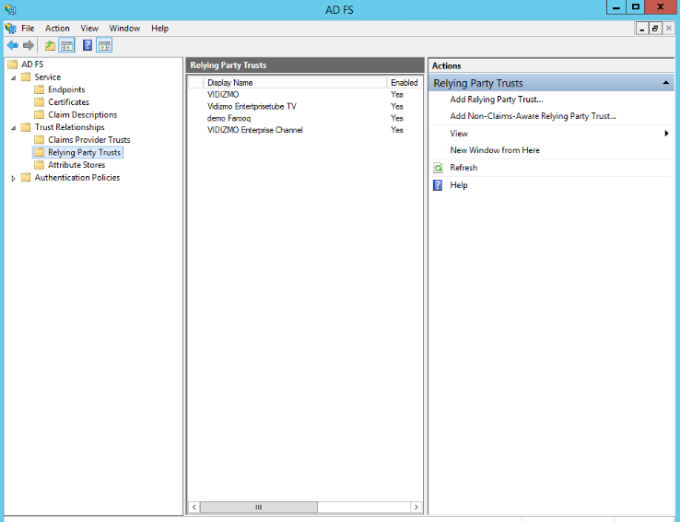The width and height of the screenshot is (680, 523).
Task: Click Add Non-Claims-Aware Relying Party Trust
Action: pos(532,116)
